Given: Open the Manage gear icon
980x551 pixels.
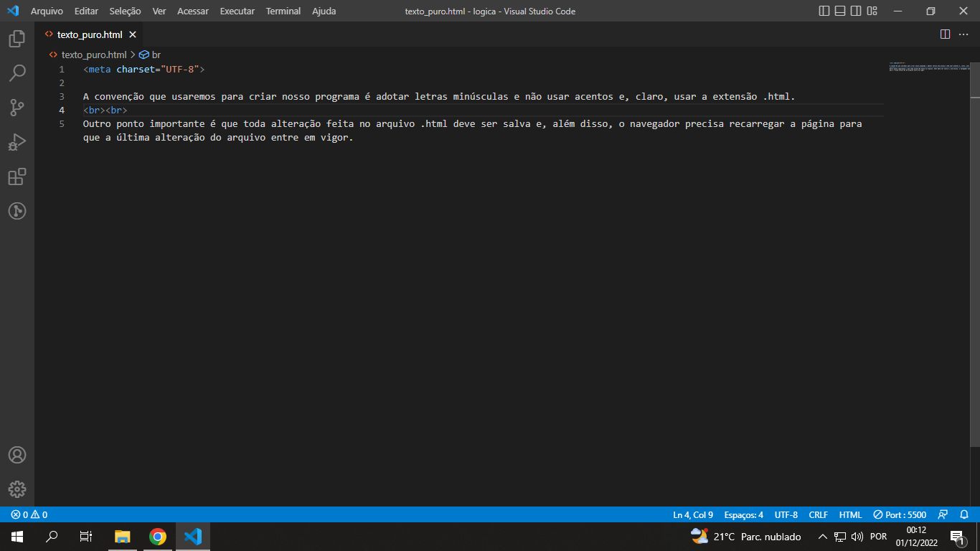Looking at the screenshot, I should click(x=17, y=489).
